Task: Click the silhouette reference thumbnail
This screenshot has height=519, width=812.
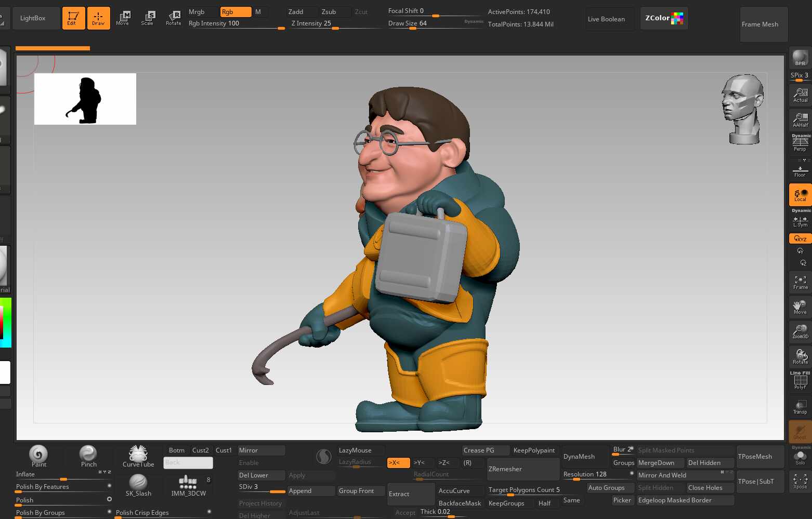Action: (x=85, y=99)
